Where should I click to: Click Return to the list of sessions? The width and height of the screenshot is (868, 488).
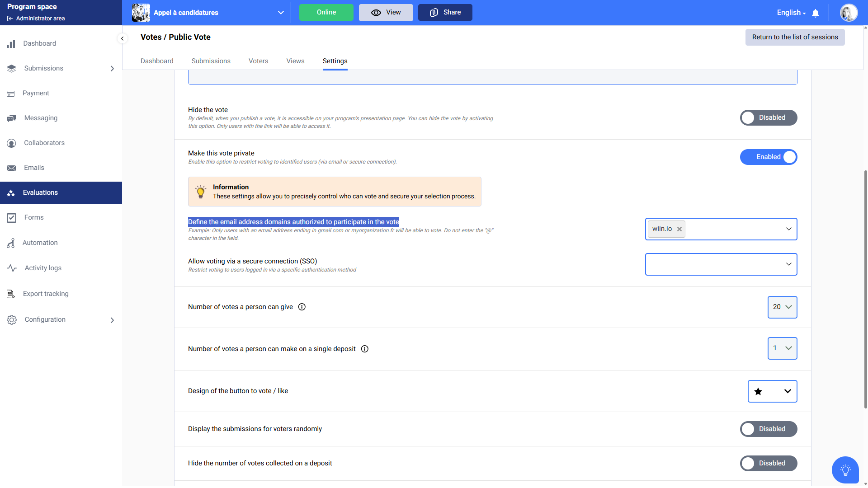pyautogui.click(x=795, y=37)
